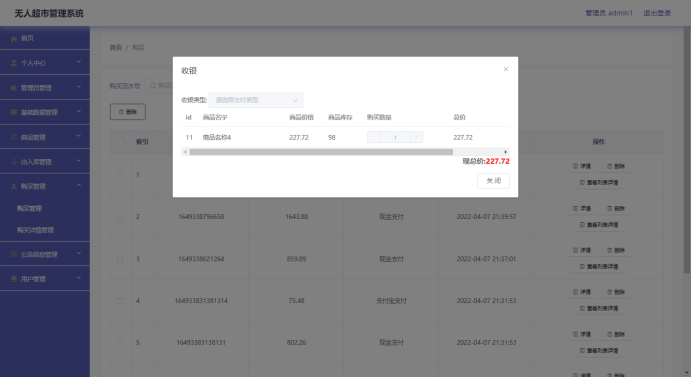Click order number 1649338796658
Viewport: 692px width, 377px height.
click(x=201, y=217)
